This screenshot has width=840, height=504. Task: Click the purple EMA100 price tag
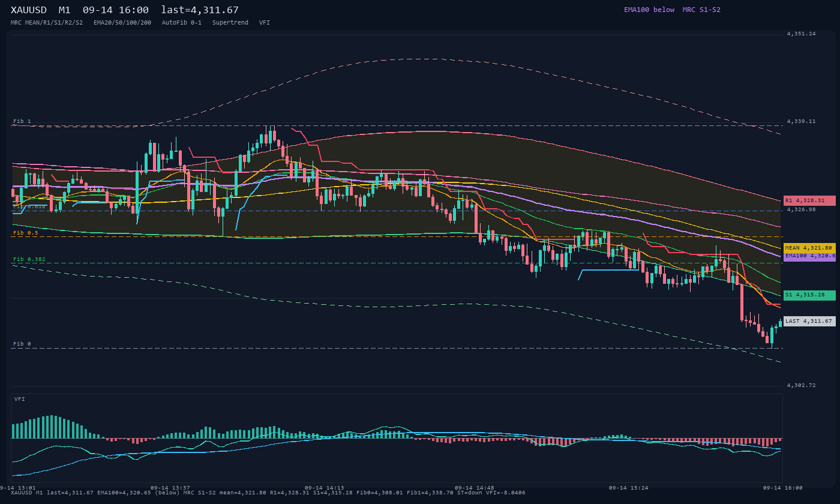(809, 256)
